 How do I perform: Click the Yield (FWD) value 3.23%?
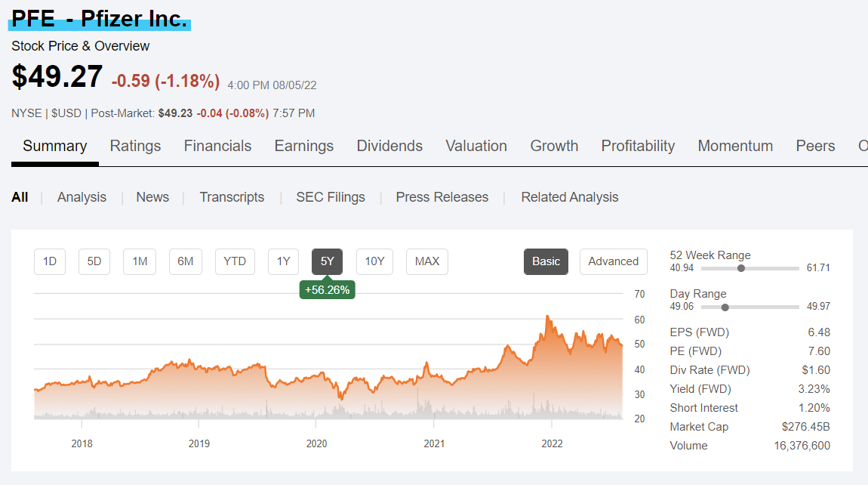[x=814, y=389]
